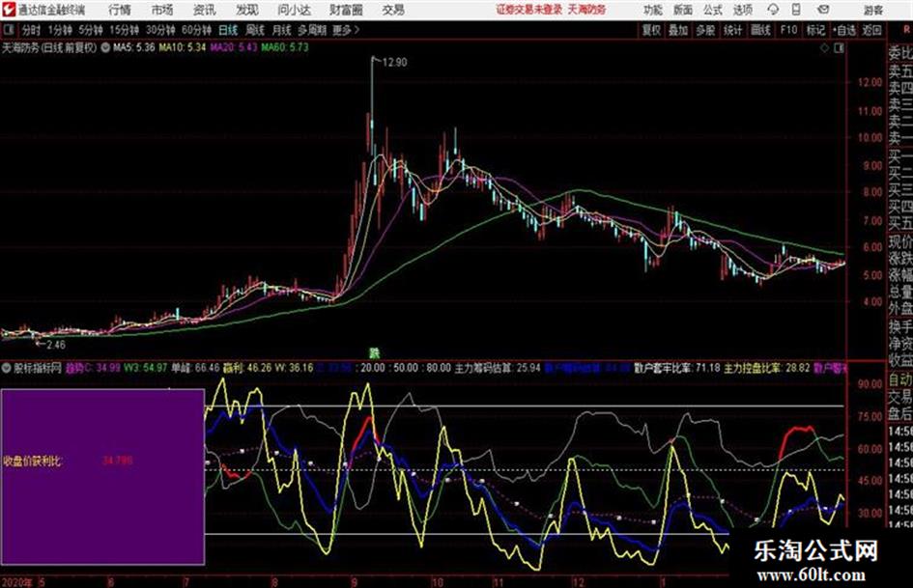Switch to 月线 period tab
Image resolution: width=913 pixels, height=588 pixels.
coord(282,30)
